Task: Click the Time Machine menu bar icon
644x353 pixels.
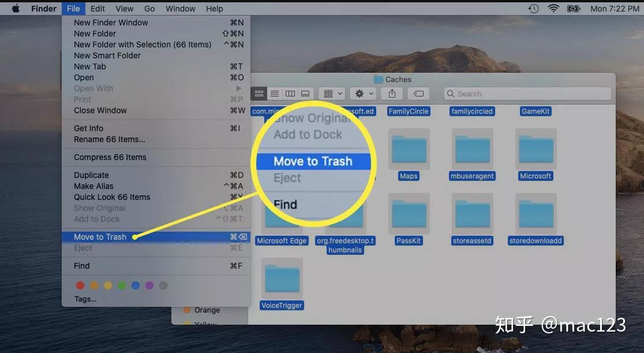Action: (534, 9)
